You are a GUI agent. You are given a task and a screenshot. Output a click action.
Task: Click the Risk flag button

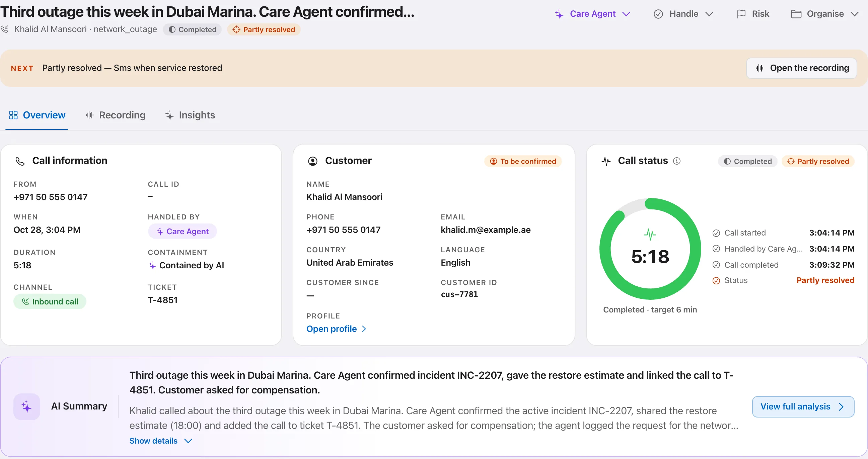753,14
